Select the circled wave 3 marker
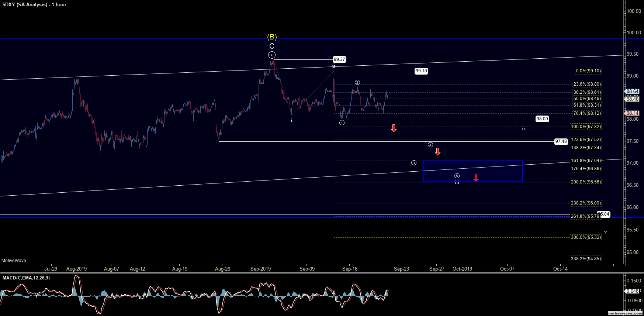644x316 pixels. 414,163
